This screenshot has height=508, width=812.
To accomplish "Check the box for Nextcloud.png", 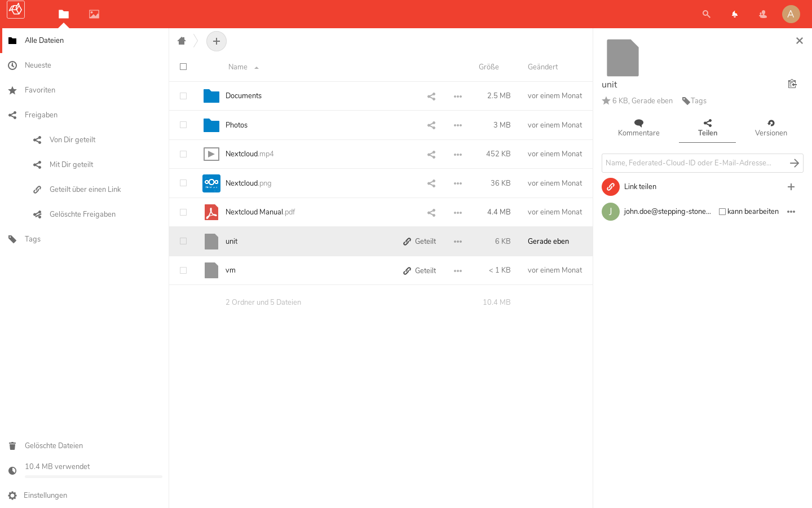I will tap(183, 183).
